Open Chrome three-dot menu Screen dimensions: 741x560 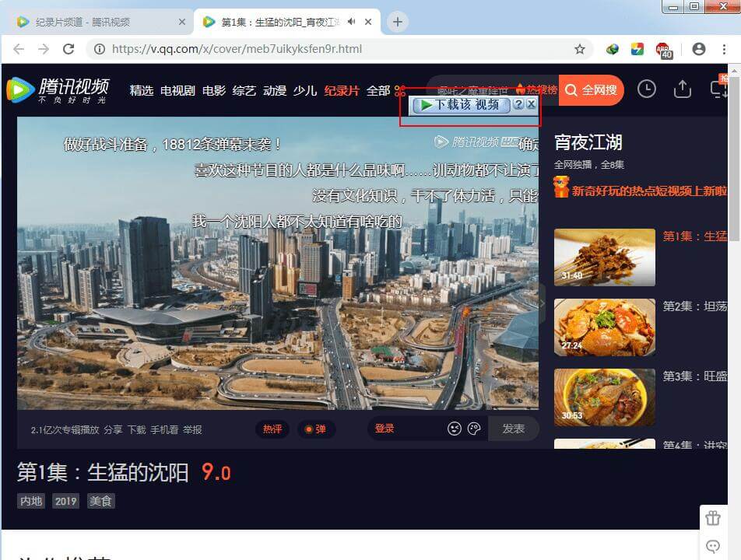click(725, 49)
